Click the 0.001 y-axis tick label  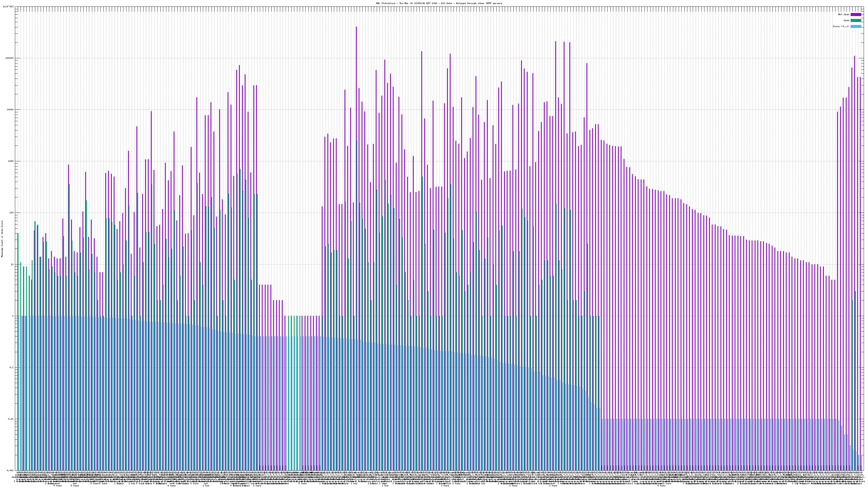pos(11,470)
